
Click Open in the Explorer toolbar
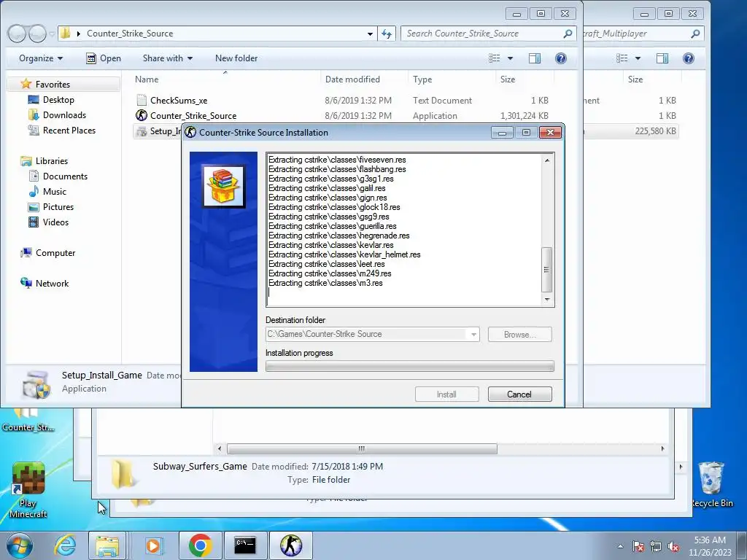coord(104,58)
